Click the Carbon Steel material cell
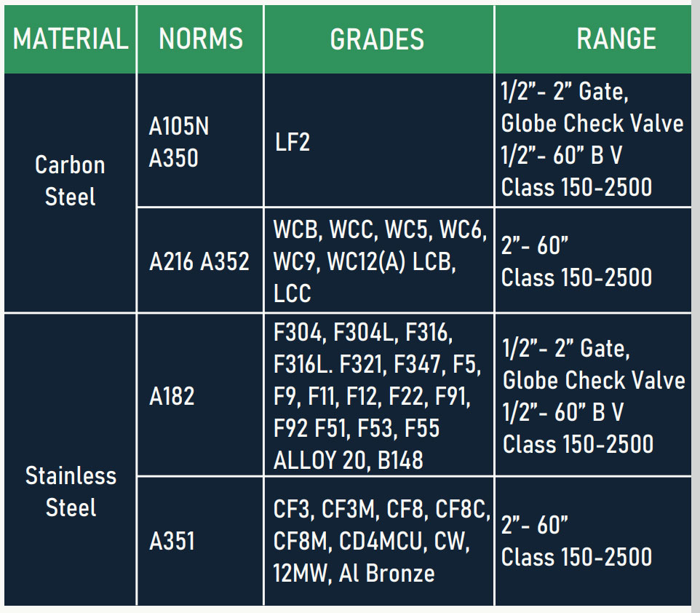This screenshot has height=613, width=700. [70, 181]
